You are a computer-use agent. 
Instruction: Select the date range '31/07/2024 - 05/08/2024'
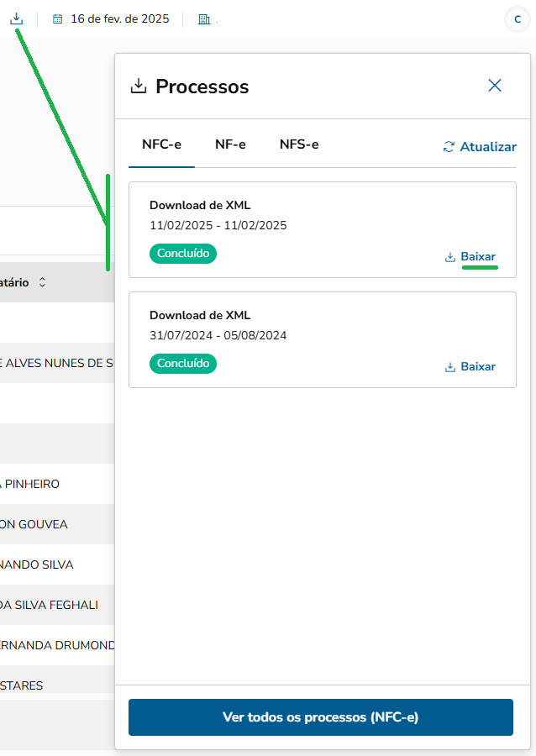click(218, 335)
